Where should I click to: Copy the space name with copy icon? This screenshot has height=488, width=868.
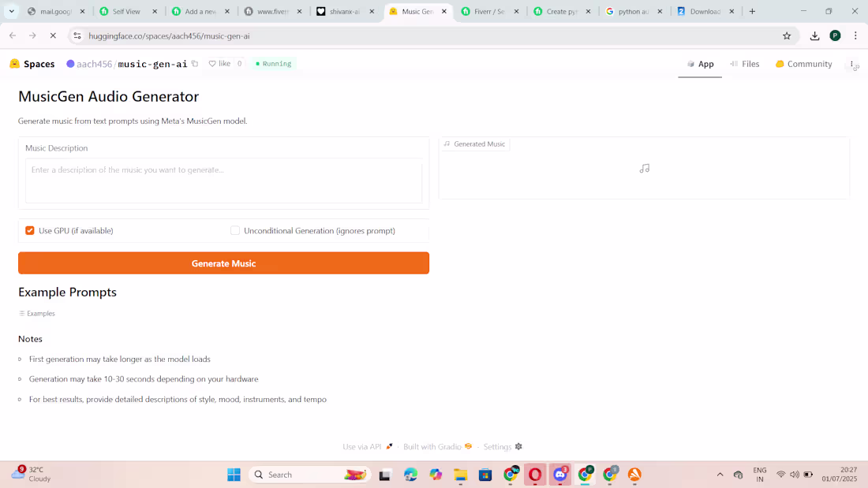click(195, 64)
